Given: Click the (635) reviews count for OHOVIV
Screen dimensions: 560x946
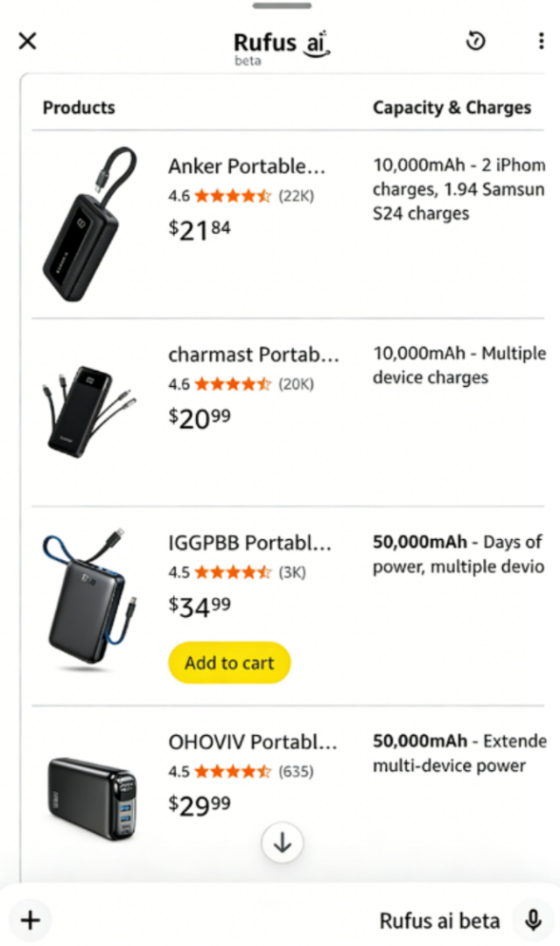Looking at the screenshot, I should click(297, 772).
